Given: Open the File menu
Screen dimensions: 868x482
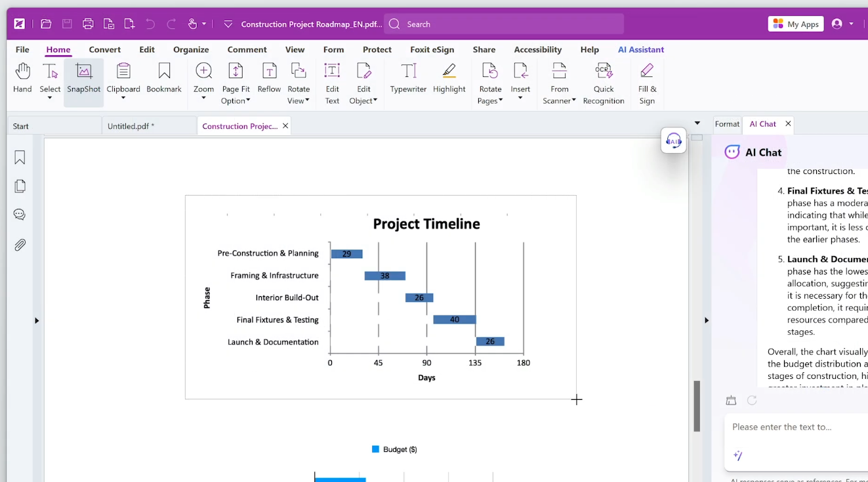Looking at the screenshot, I should [x=22, y=49].
